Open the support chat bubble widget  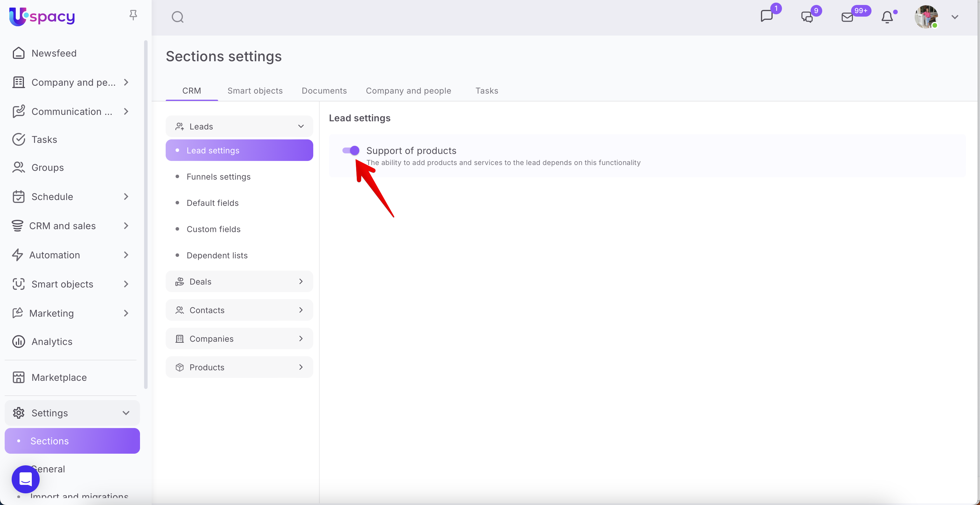(25, 479)
